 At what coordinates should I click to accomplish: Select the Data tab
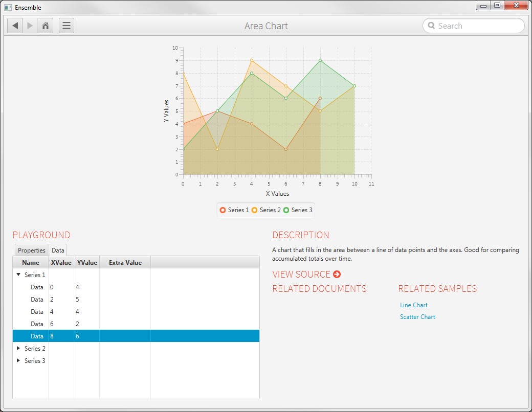click(58, 250)
